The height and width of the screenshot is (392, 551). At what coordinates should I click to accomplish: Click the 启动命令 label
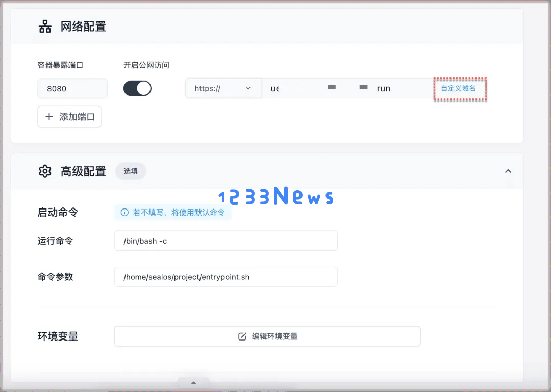(58, 212)
